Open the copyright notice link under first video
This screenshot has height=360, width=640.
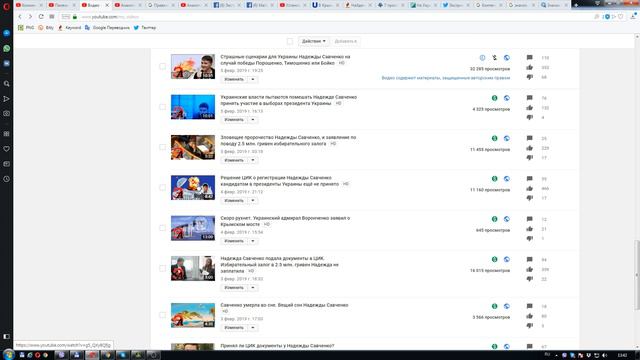pyautogui.click(x=446, y=78)
